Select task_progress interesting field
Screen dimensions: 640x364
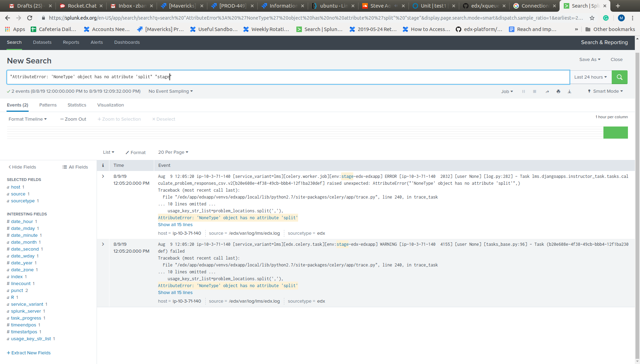coord(26,318)
